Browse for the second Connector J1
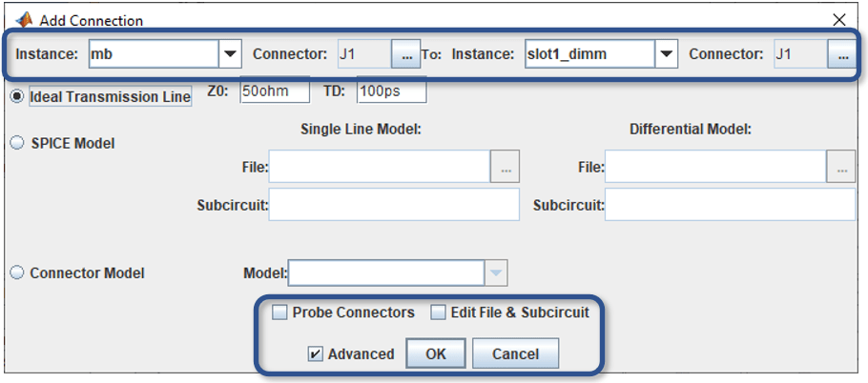Viewport: 868px width, 383px height. point(841,55)
